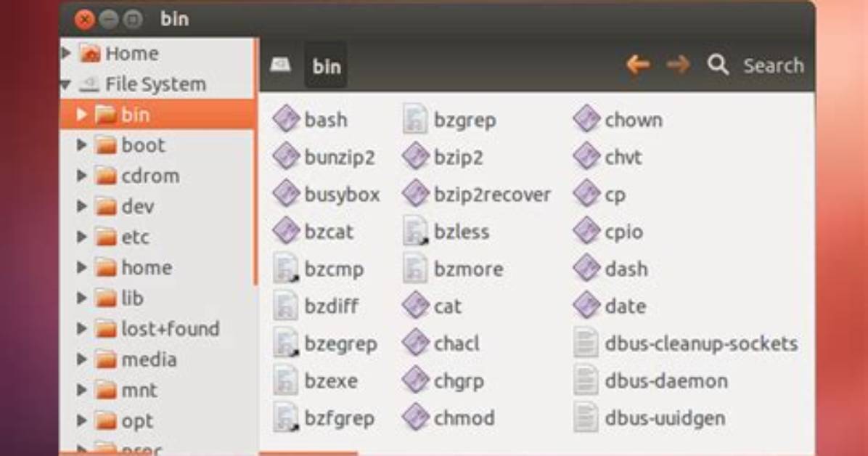Select the bzcat file icon
The width and height of the screenshot is (868, 456).
pyautogui.click(x=286, y=231)
